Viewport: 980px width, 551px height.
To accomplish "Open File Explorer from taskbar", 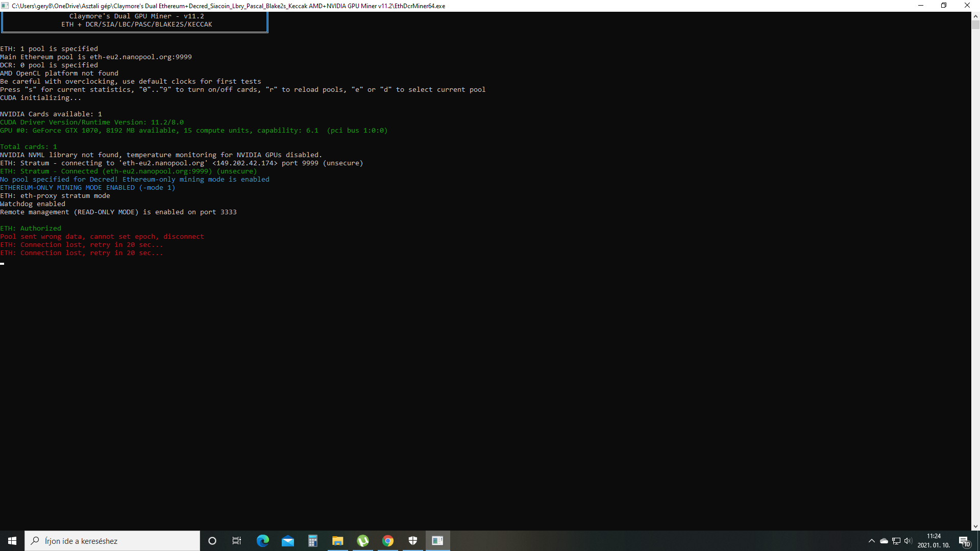I will click(x=337, y=541).
